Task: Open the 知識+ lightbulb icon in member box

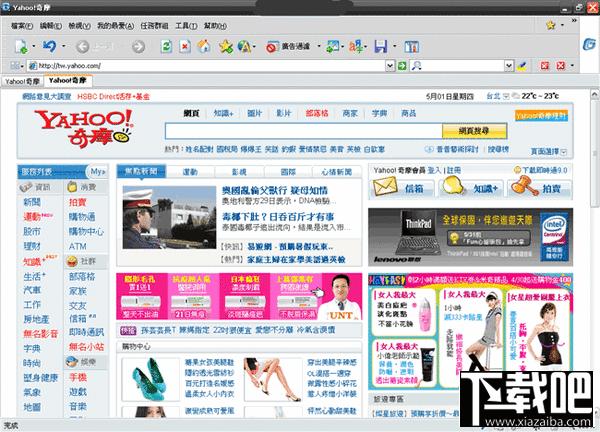Action: [453, 186]
